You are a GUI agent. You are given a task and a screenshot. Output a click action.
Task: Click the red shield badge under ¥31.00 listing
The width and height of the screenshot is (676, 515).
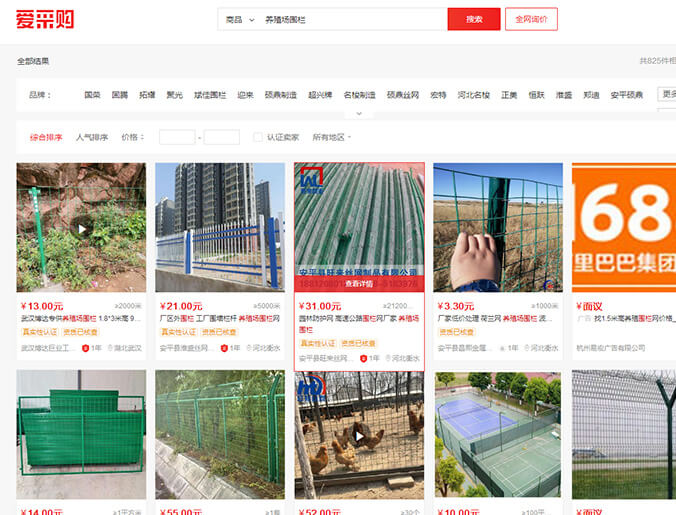click(x=363, y=358)
